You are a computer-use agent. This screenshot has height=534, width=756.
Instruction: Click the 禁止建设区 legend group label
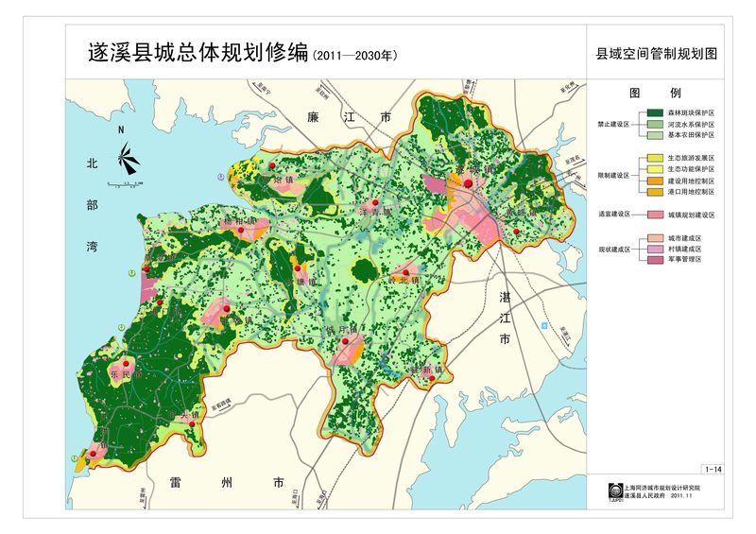point(612,124)
